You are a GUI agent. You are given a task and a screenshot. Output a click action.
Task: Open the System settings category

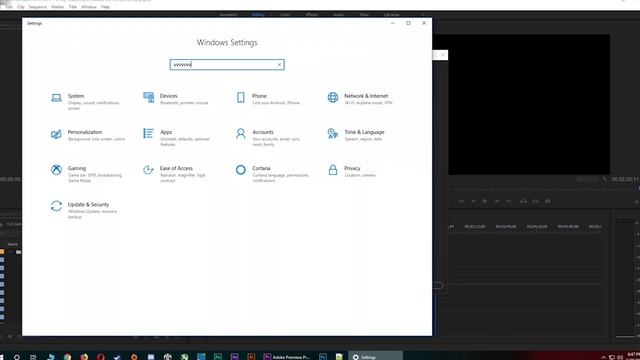85,101
